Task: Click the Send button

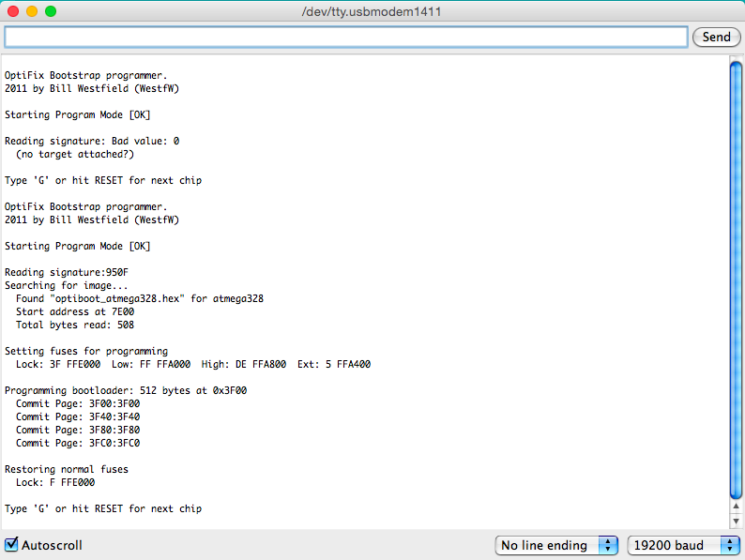Action: pyautogui.click(x=716, y=37)
